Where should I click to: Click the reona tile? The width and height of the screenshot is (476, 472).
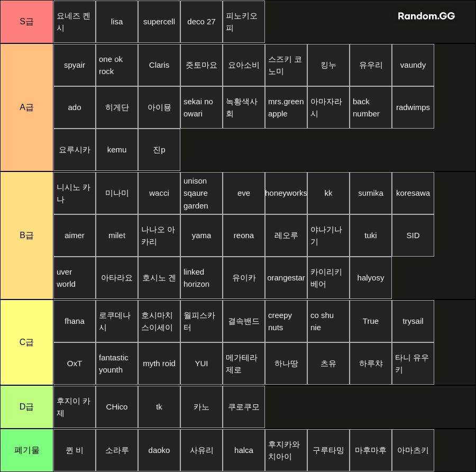(x=244, y=235)
